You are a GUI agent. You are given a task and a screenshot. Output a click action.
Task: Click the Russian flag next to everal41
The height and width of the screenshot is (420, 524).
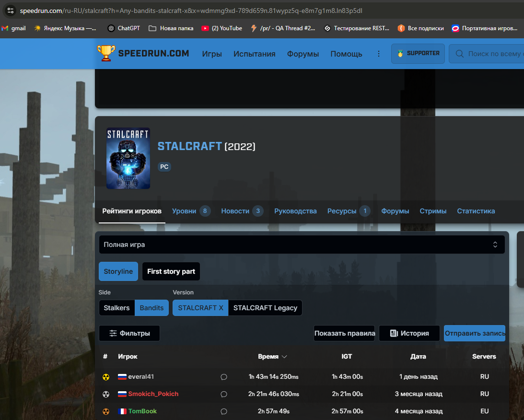[x=122, y=377]
